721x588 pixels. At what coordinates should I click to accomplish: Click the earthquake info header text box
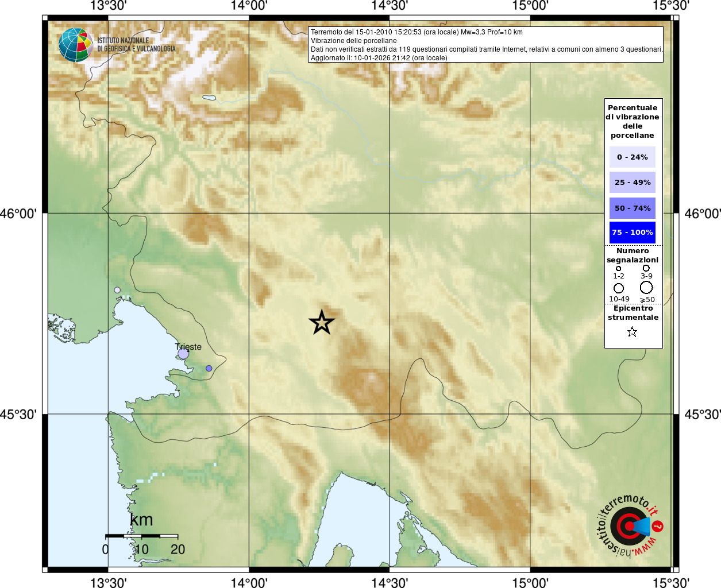pyautogui.click(x=486, y=45)
